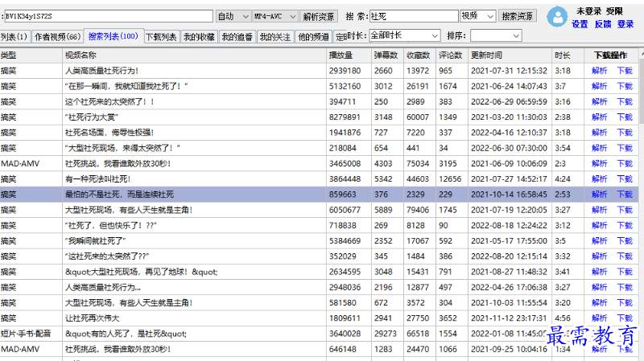Select the 搜索列表(100) tab
The width and height of the screenshot is (644, 361).
click(x=114, y=36)
